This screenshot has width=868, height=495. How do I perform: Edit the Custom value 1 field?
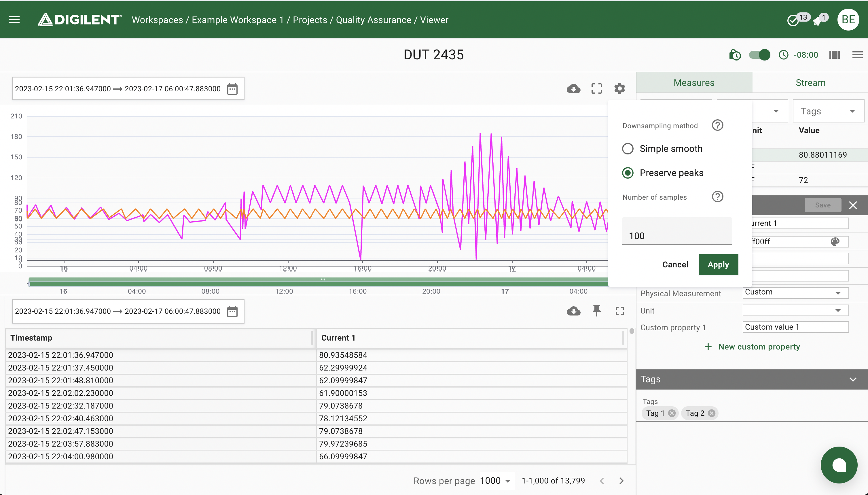[795, 327]
